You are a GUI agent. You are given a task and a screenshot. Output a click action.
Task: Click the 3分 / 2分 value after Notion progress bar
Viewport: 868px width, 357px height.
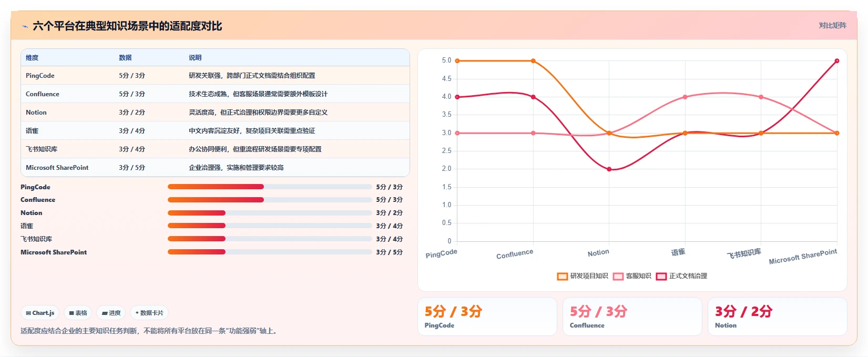tap(390, 213)
